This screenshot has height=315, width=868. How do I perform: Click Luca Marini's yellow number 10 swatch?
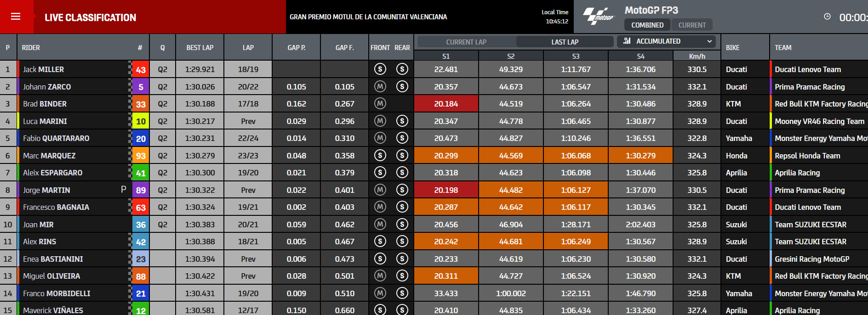(141, 121)
